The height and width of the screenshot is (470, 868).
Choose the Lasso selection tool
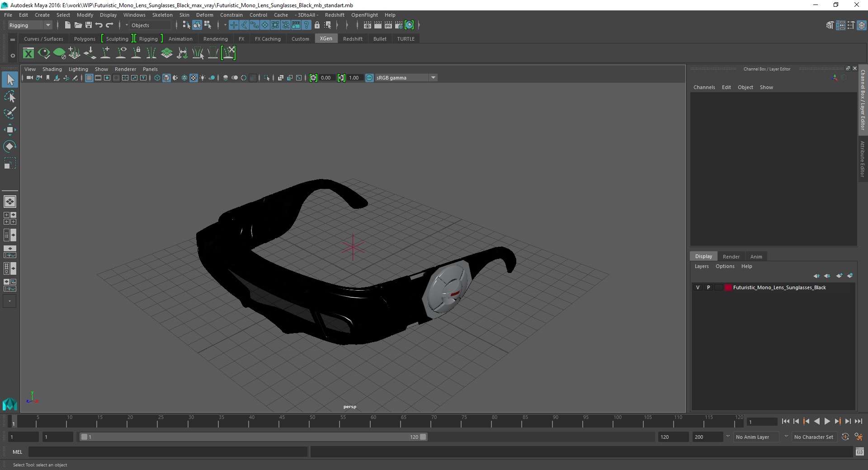point(10,97)
